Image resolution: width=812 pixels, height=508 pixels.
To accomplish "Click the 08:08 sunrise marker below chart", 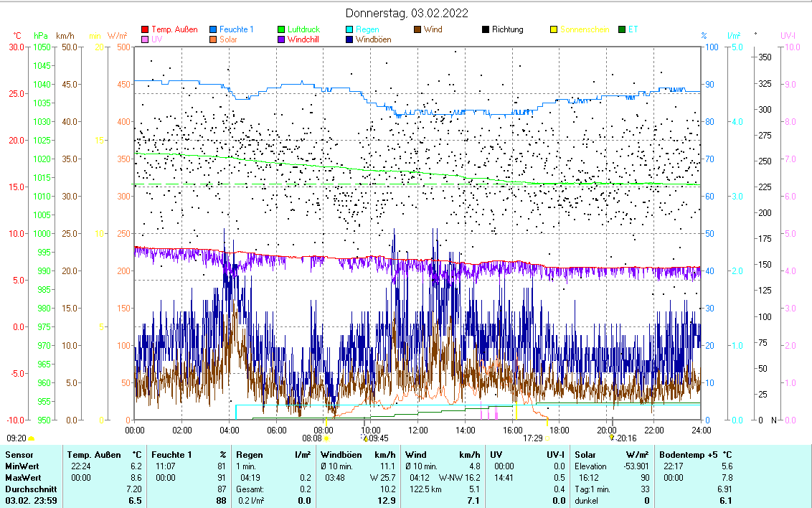I will [312, 438].
